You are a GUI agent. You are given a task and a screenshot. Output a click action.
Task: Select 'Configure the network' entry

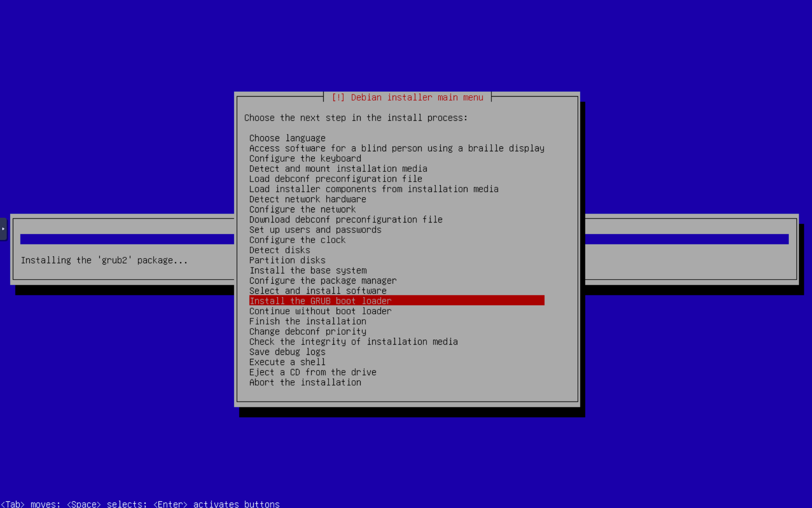coord(302,209)
